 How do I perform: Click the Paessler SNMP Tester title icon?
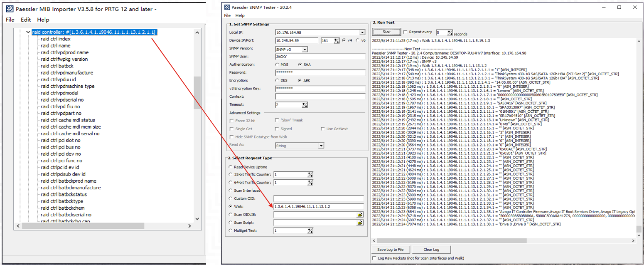[227, 7]
